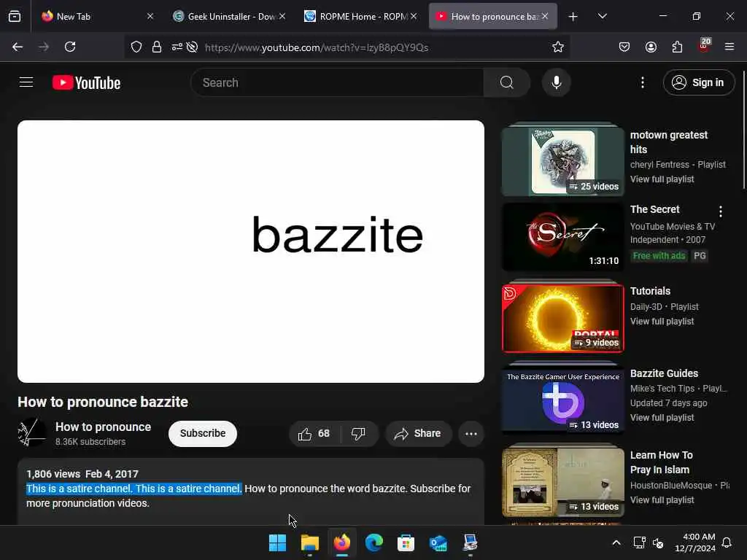Image resolution: width=747 pixels, height=560 pixels.
Task: Open taskbar clock showing 4:00 AM
Action: point(694,542)
